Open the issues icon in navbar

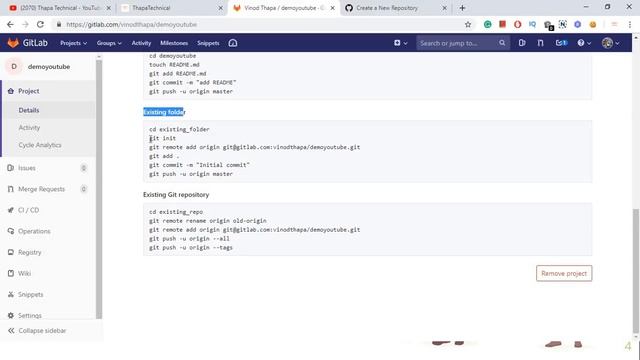click(522, 43)
